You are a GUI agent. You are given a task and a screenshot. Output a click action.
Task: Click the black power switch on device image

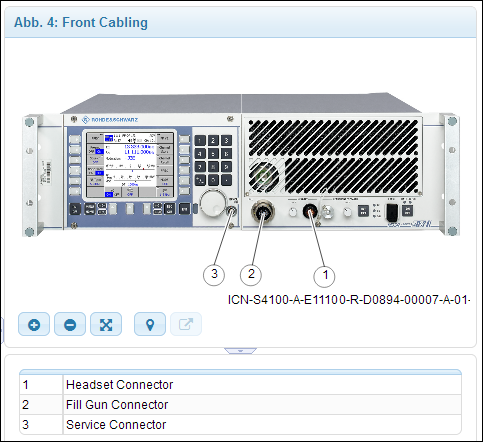tap(392, 212)
